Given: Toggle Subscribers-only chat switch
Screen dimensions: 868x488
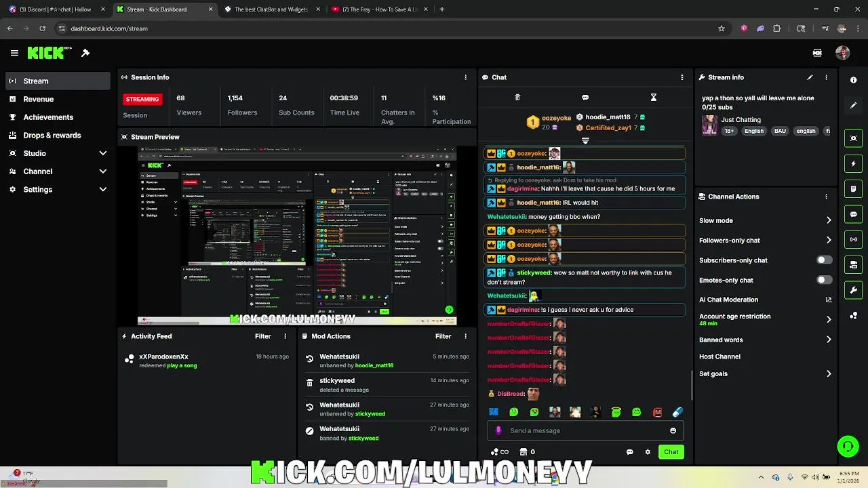Looking at the screenshot, I should coord(824,260).
